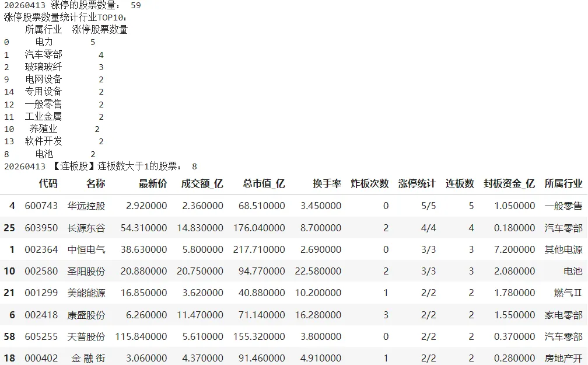
Task: Select stock code 002418
Action: [41, 315]
